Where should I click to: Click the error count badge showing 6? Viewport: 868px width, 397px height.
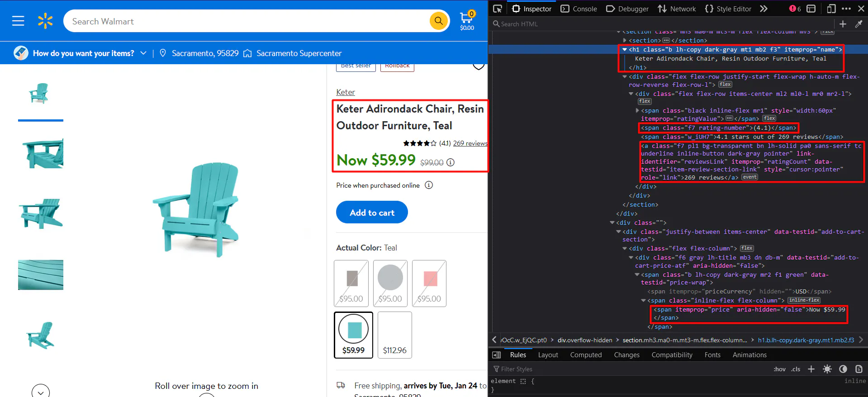(x=795, y=9)
